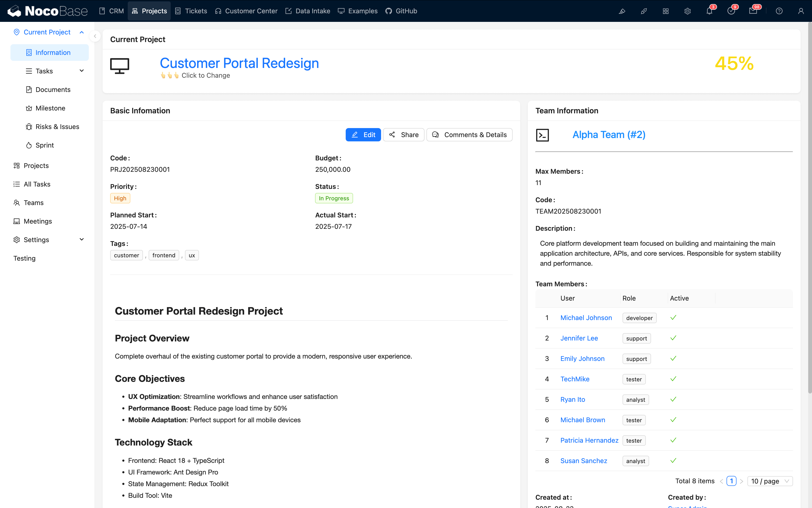Open the plugin manager icon in top bar

click(x=644, y=11)
